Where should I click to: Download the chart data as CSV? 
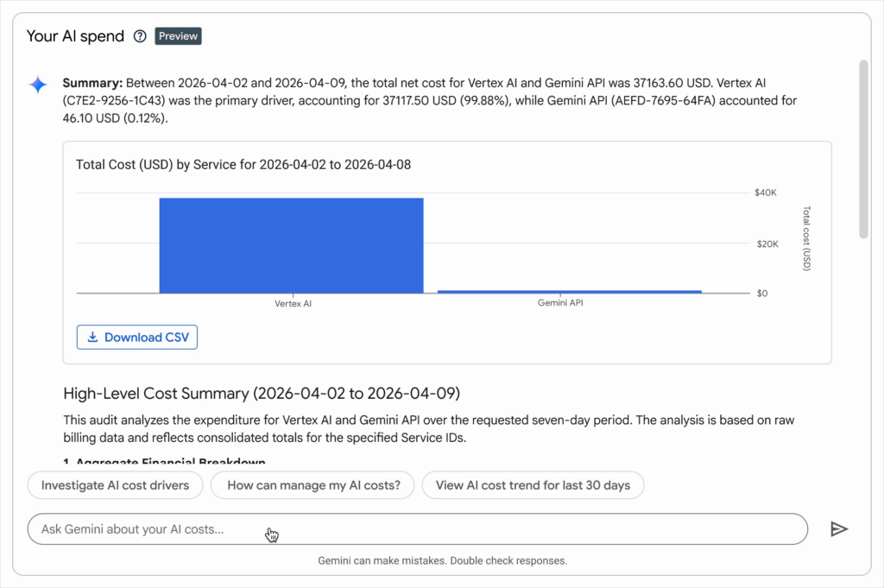coord(137,338)
